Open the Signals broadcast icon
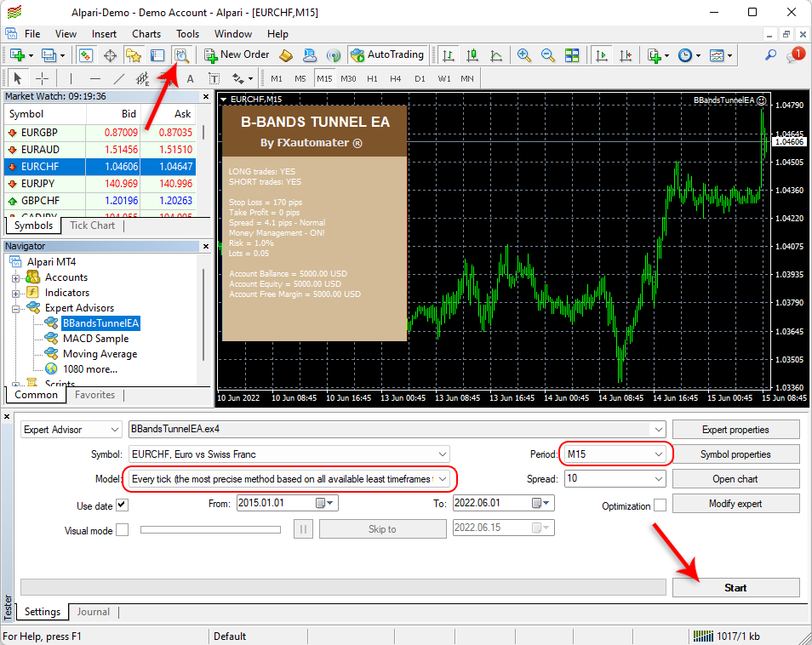The width and height of the screenshot is (812, 645). [334, 54]
